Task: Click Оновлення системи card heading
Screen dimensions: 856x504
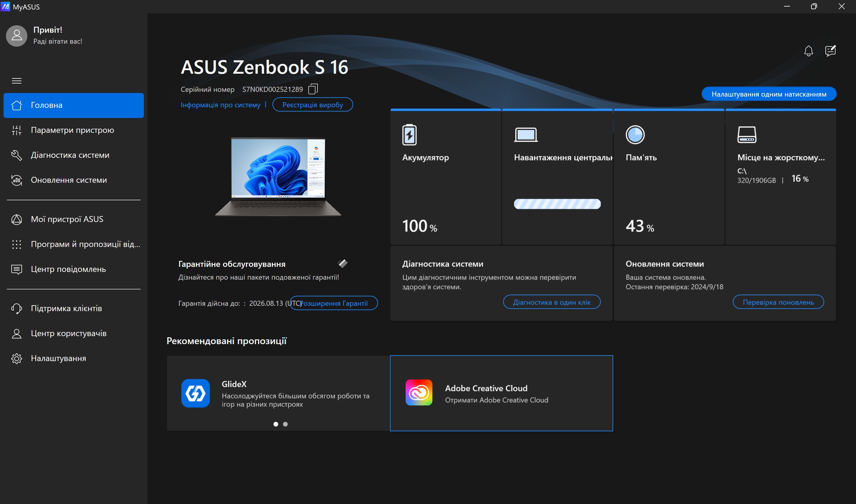Action: (665, 264)
